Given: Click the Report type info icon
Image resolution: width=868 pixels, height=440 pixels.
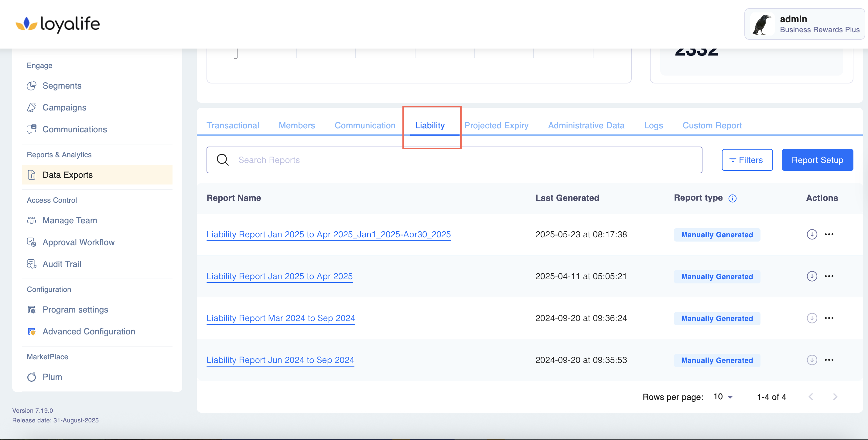Looking at the screenshot, I should coord(732,198).
